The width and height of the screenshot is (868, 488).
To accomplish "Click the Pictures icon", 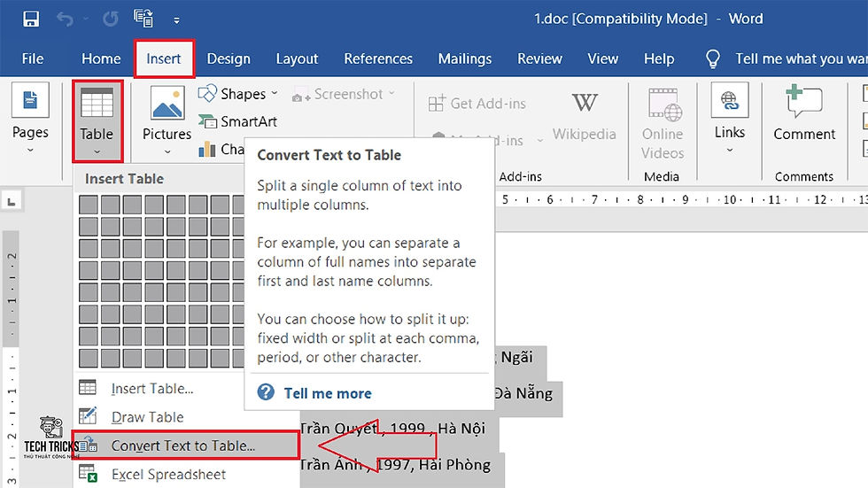I will [x=167, y=104].
